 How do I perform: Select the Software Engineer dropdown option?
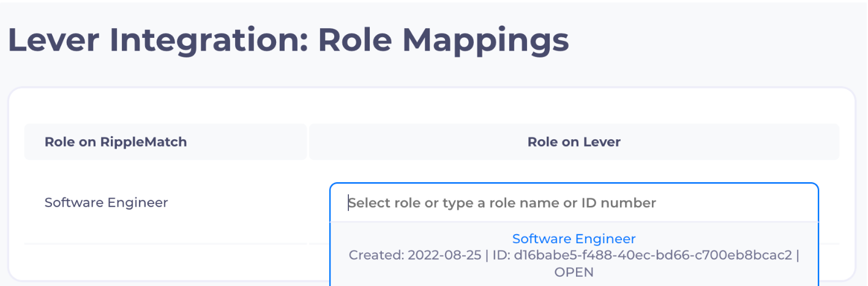pyautogui.click(x=574, y=255)
